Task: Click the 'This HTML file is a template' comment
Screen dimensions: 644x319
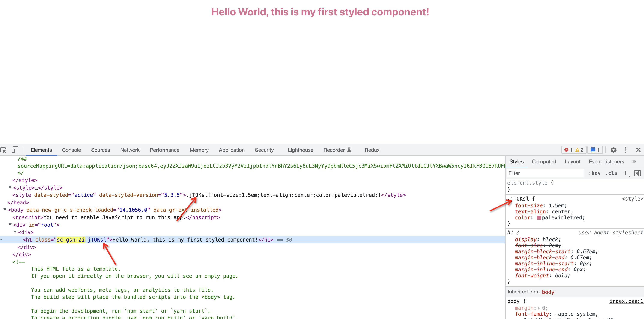Action: click(75, 269)
